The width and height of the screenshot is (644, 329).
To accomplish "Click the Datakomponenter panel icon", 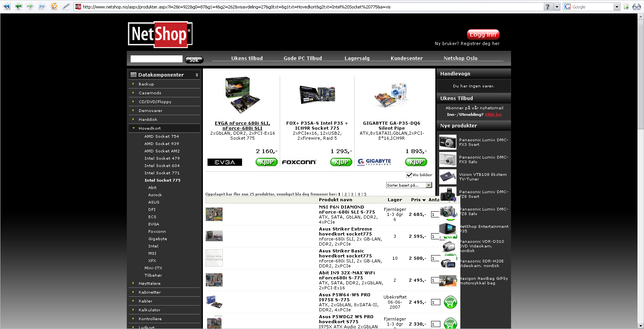I will [133, 75].
